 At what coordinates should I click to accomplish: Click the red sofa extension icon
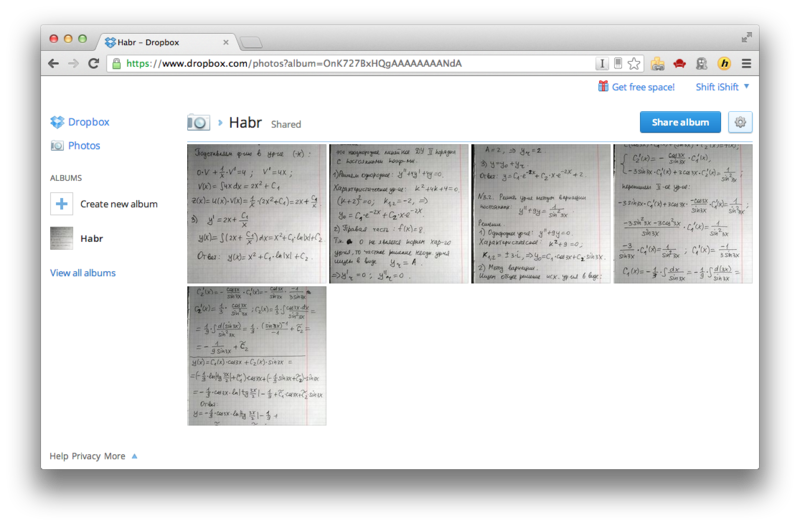(679, 63)
